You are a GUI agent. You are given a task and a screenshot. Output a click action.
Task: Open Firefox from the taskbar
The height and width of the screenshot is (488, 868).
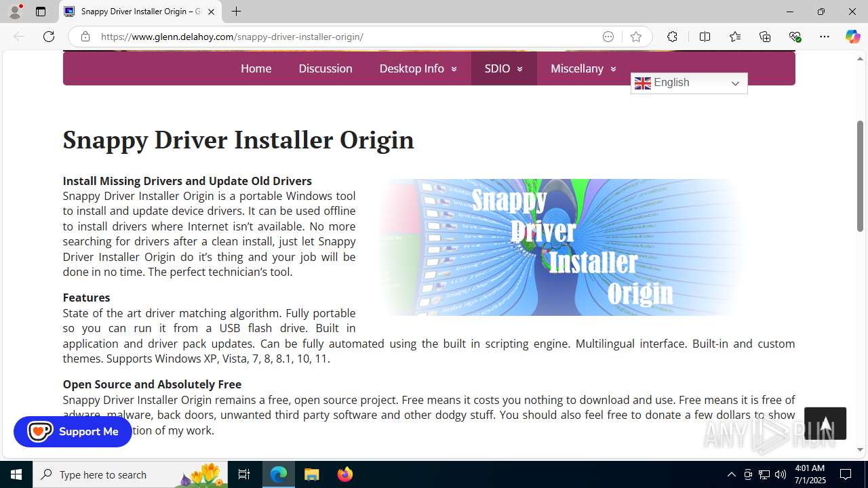click(345, 474)
